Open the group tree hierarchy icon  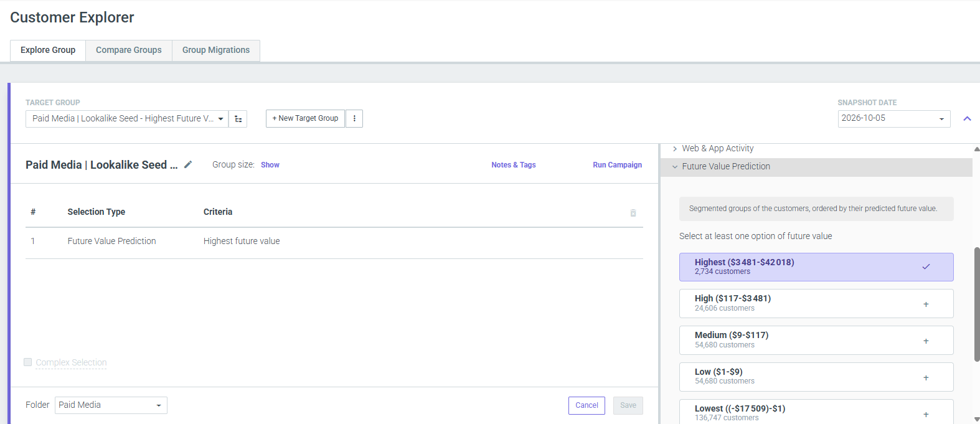pos(238,119)
